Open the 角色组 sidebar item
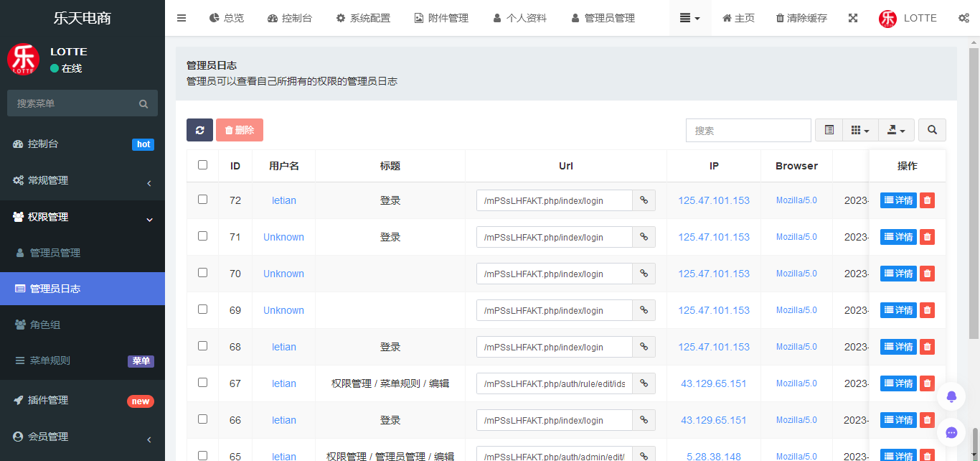980x461 pixels. click(x=83, y=325)
